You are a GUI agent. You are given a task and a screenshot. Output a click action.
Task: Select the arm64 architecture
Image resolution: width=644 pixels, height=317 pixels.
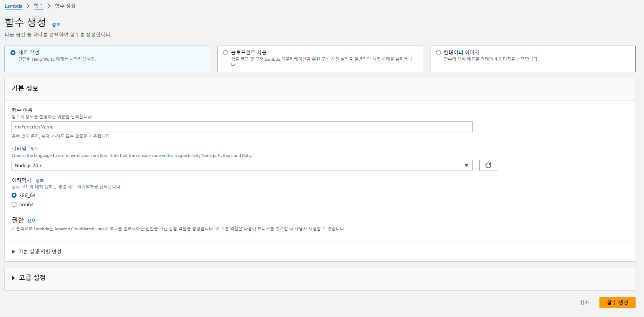pyautogui.click(x=14, y=204)
